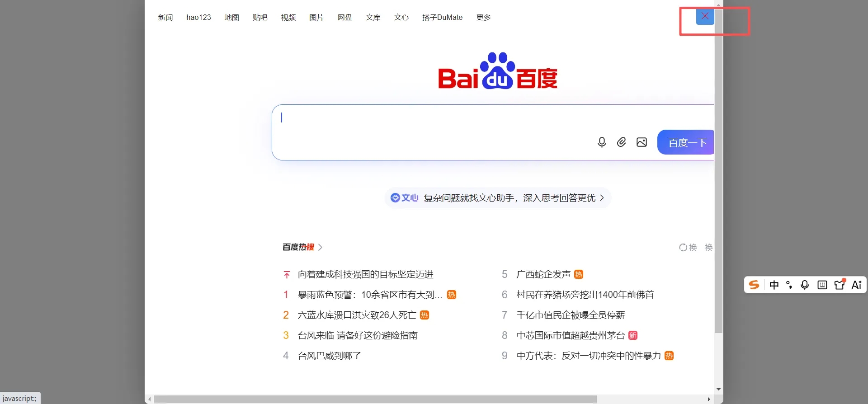The width and height of the screenshot is (868, 404).
Task: Open hot search 中方代表：反对一切冲突中的性暴力
Action: pyautogui.click(x=589, y=356)
